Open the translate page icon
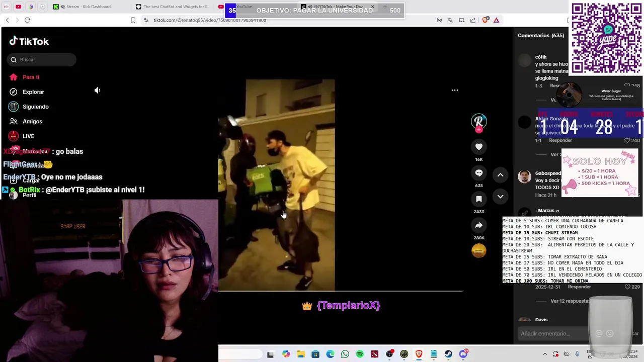The image size is (644, 362). pyautogui.click(x=450, y=20)
